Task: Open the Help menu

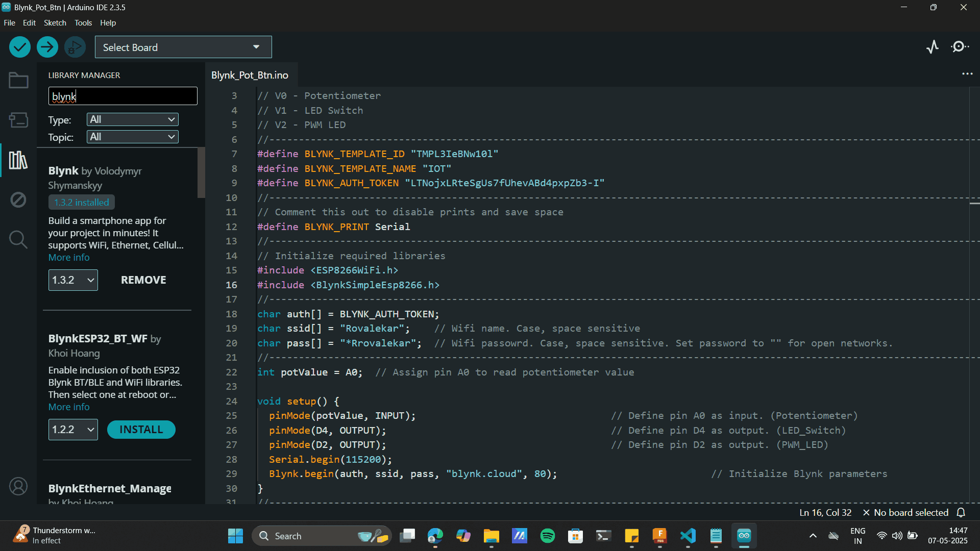Action: [x=108, y=23]
